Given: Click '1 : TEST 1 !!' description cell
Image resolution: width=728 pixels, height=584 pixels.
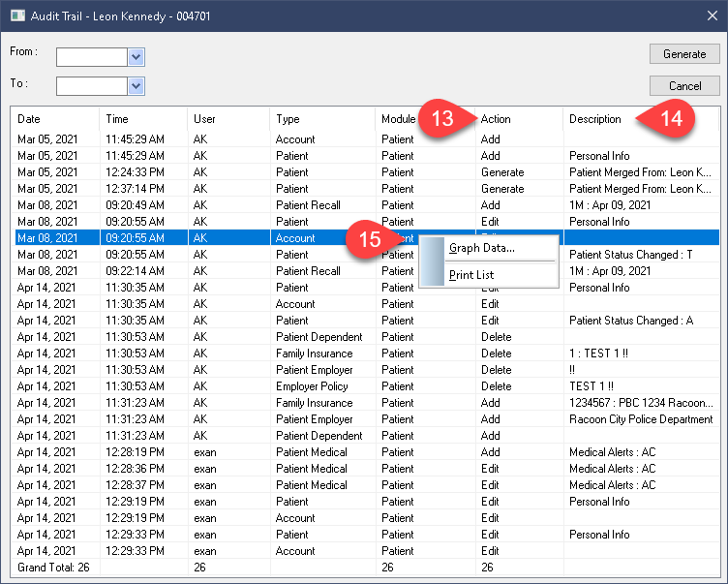Looking at the screenshot, I should tap(598, 353).
